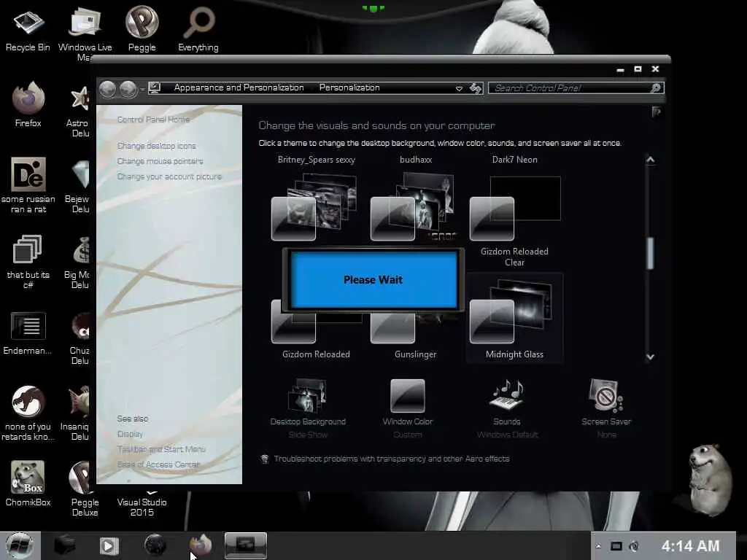Select the 'none of you retards kno...' desktop icon

tap(28, 413)
